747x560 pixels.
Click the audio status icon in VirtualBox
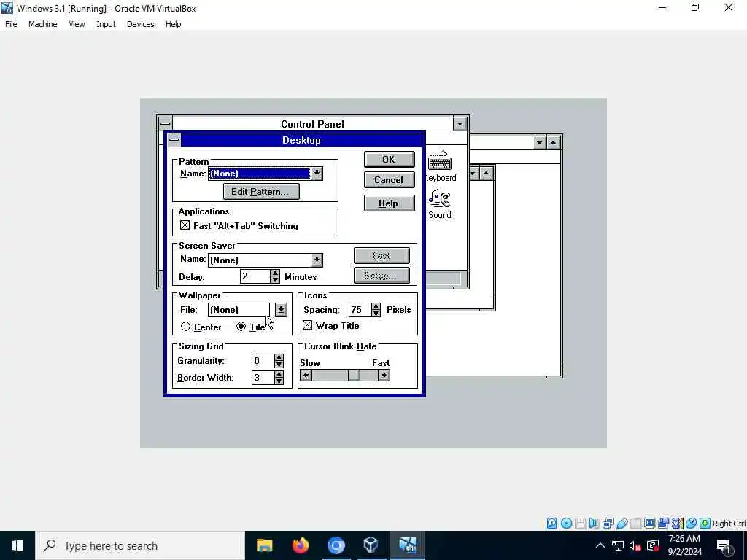click(594, 524)
